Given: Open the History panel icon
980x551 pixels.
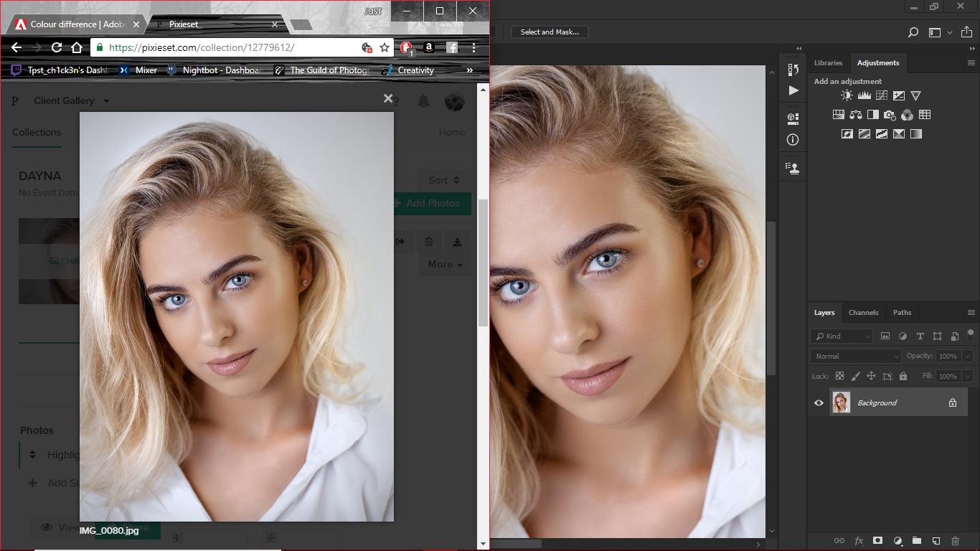Looking at the screenshot, I should (x=793, y=70).
